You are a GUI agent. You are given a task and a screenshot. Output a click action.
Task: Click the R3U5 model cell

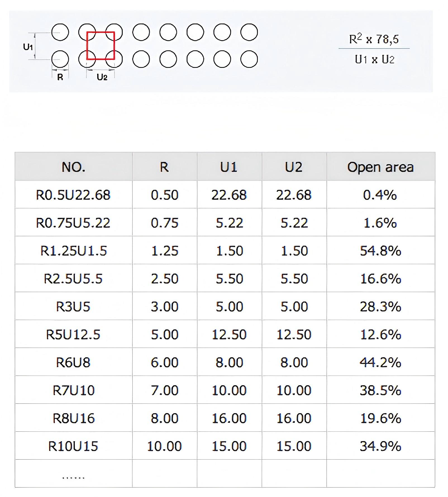click(73, 307)
